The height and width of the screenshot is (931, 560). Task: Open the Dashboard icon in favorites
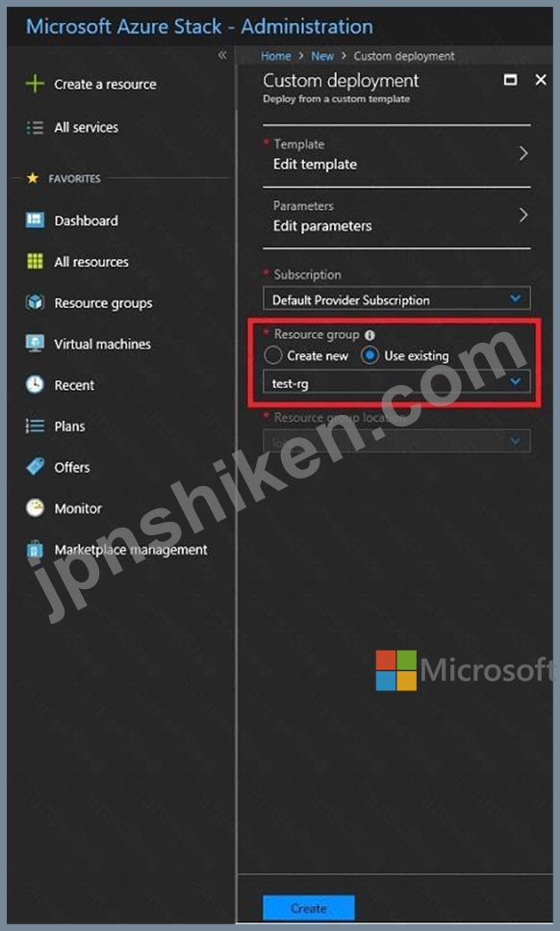coord(35,220)
